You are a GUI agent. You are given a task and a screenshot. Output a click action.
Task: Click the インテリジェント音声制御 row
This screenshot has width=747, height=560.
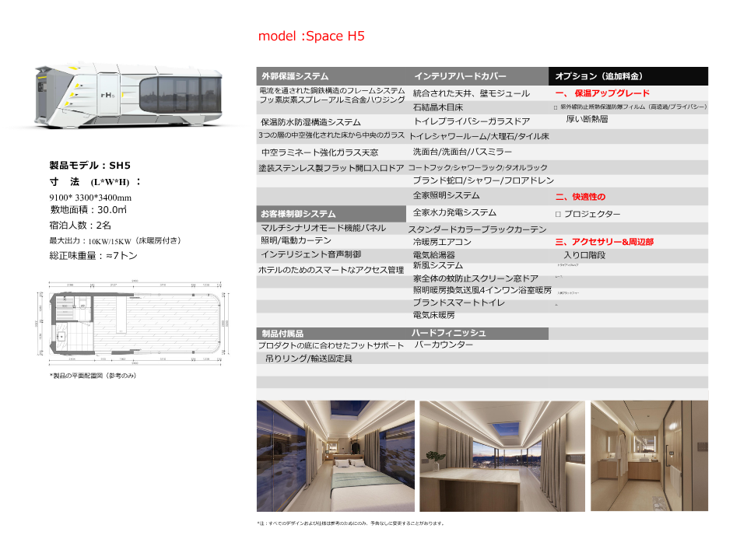(310, 254)
